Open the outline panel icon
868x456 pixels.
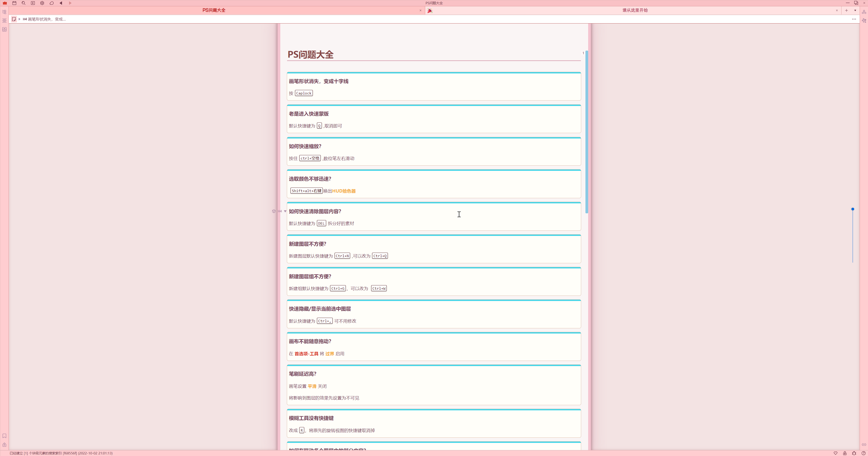tap(4, 20)
